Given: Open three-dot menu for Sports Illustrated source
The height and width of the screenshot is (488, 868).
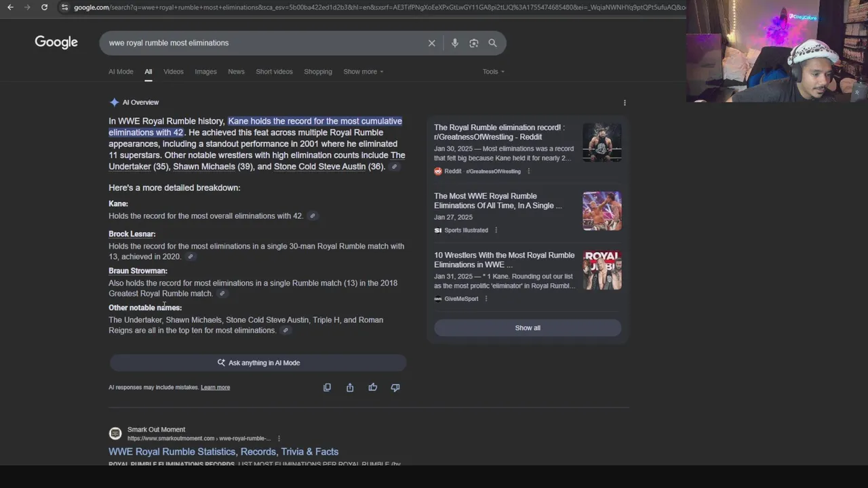Looking at the screenshot, I should 496,230.
